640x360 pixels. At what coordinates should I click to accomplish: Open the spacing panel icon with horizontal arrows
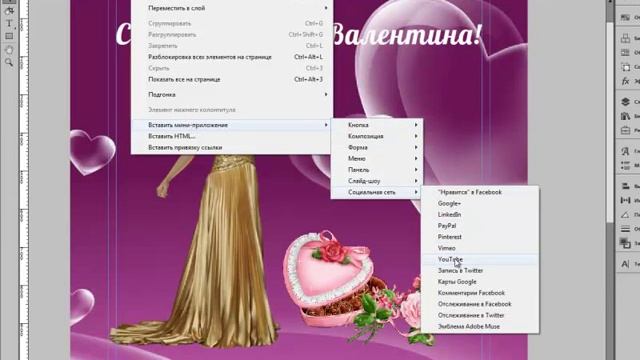tap(625, 200)
